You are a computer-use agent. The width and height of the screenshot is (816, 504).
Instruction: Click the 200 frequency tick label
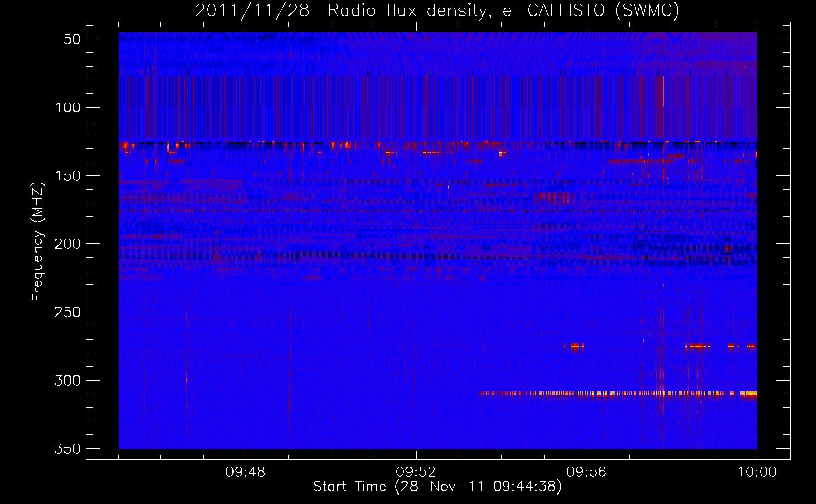(68, 244)
